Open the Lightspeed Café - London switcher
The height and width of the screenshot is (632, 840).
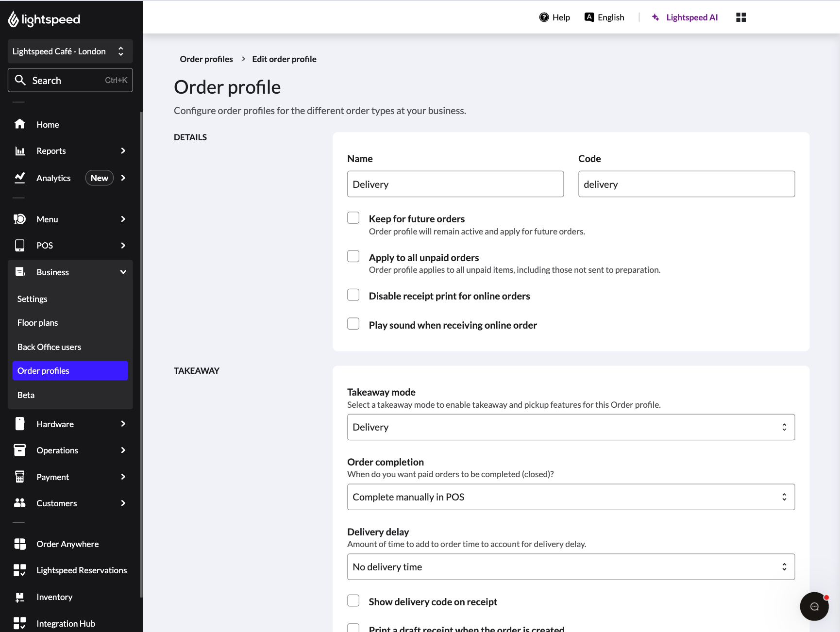click(70, 51)
